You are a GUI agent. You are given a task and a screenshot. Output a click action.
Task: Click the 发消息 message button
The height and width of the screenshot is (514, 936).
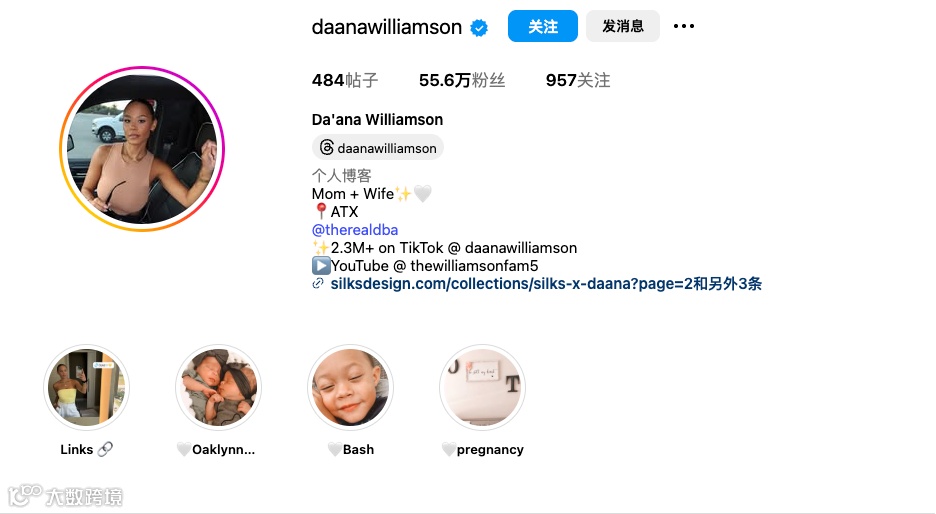[x=623, y=26]
